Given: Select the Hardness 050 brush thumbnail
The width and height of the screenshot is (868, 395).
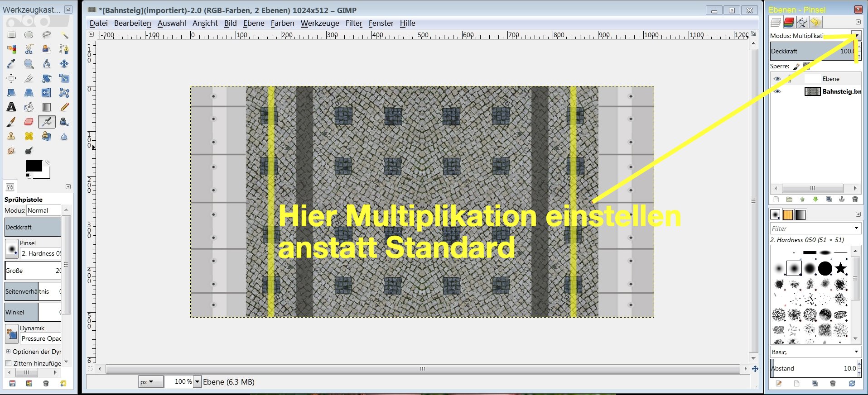Looking at the screenshot, I should coord(794,268).
